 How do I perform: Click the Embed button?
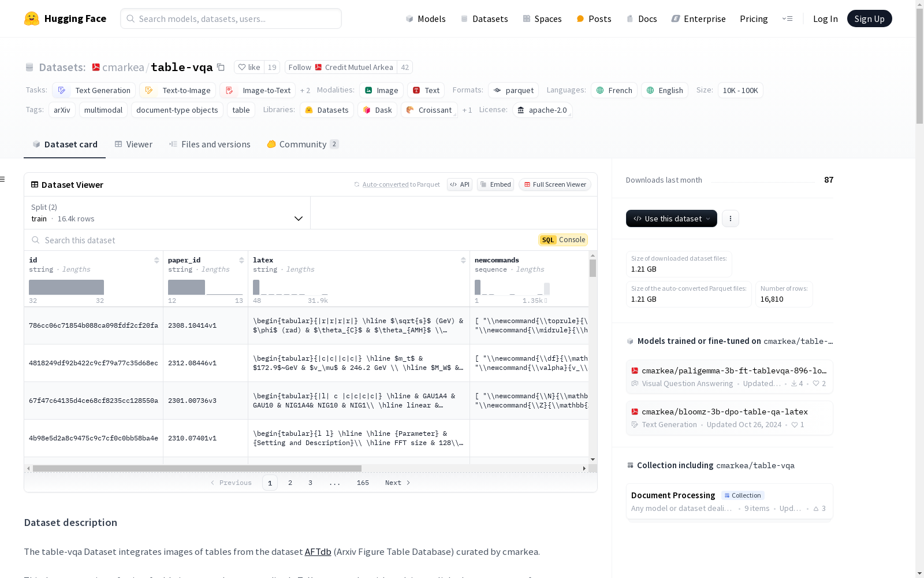click(x=495, y=184)
